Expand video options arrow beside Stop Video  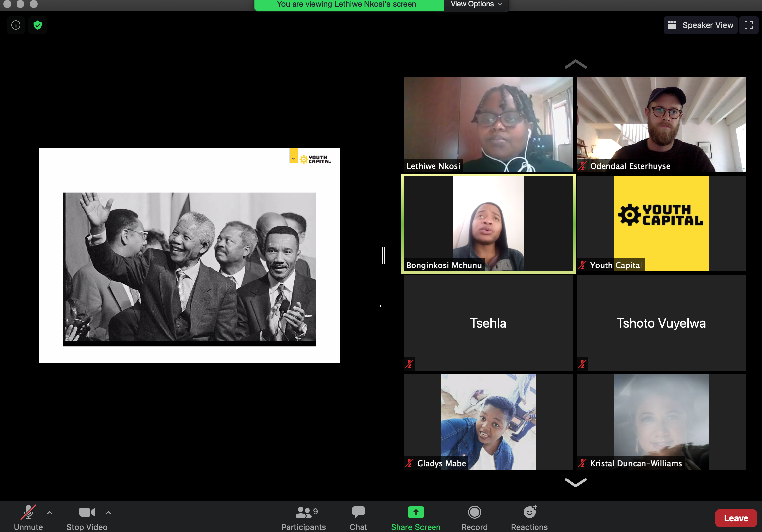coord(108,513)
